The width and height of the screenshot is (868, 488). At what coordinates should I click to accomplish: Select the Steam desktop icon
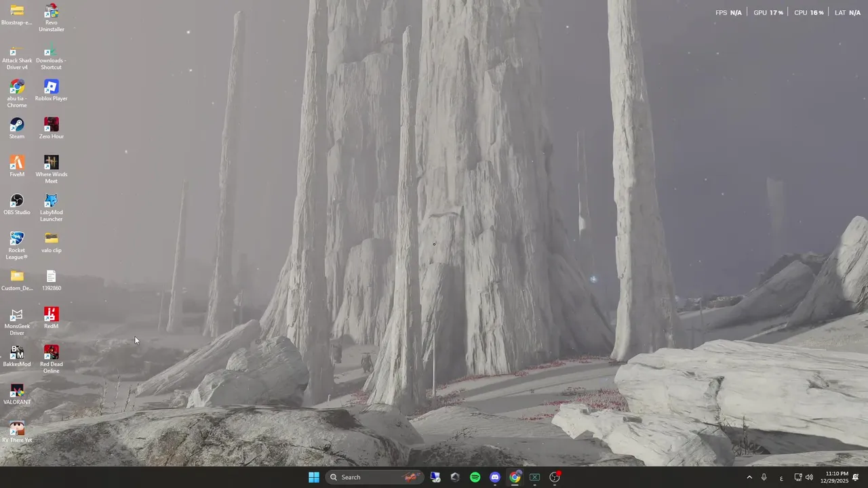click(17, 128)
